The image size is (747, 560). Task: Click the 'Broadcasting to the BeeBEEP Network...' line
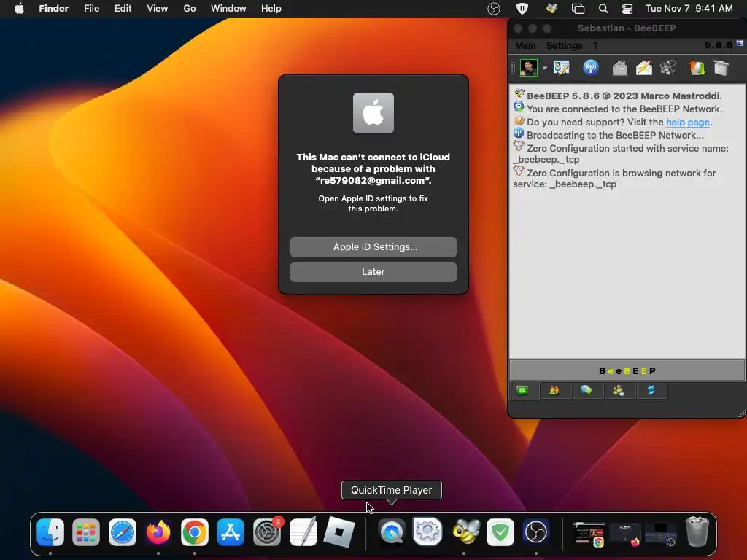click(x=615, y=135)
